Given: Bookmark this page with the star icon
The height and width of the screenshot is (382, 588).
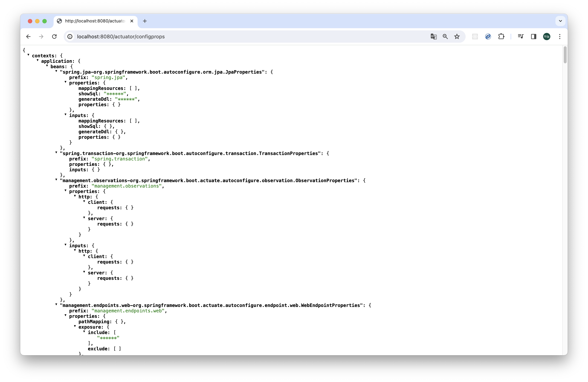Looking at the screenshot, I should tap(457, 37).
